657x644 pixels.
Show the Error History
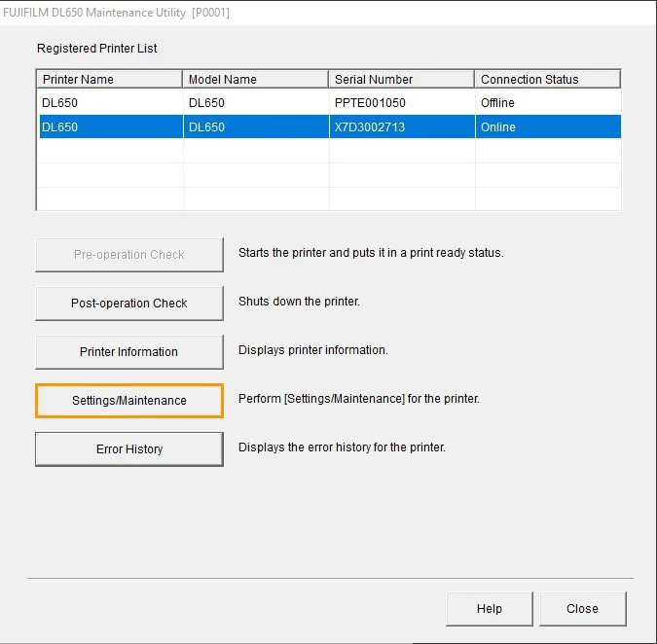coord(129,448)
